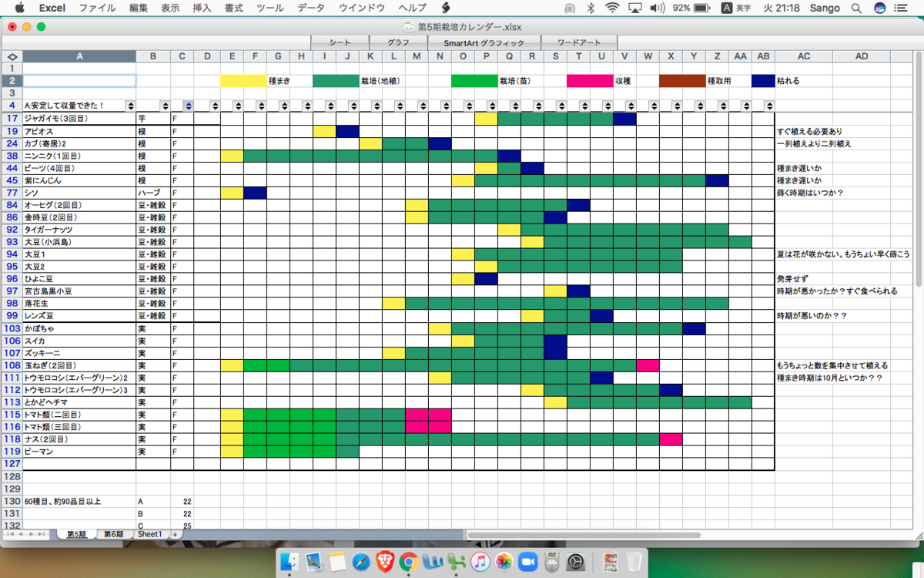Open System Preferences from the Dock
The height and width of the screenshot is (578, 924).
coord(576,561)
